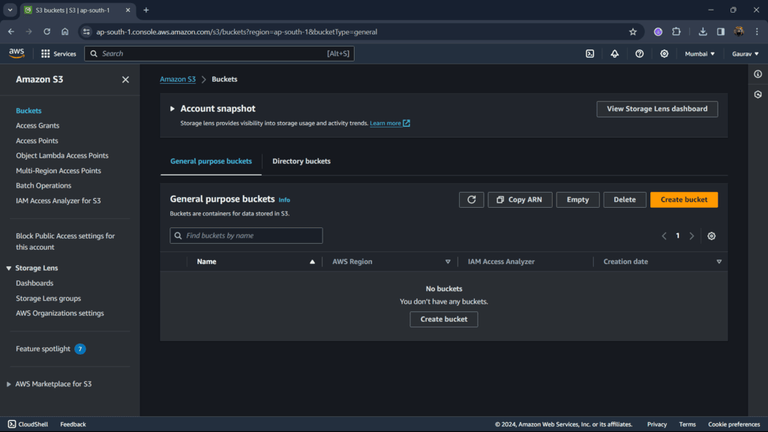Image resolution: width=768 pixels, height=432 pixels.
Task: Click the browser address bar
Action: click(360, 32)
